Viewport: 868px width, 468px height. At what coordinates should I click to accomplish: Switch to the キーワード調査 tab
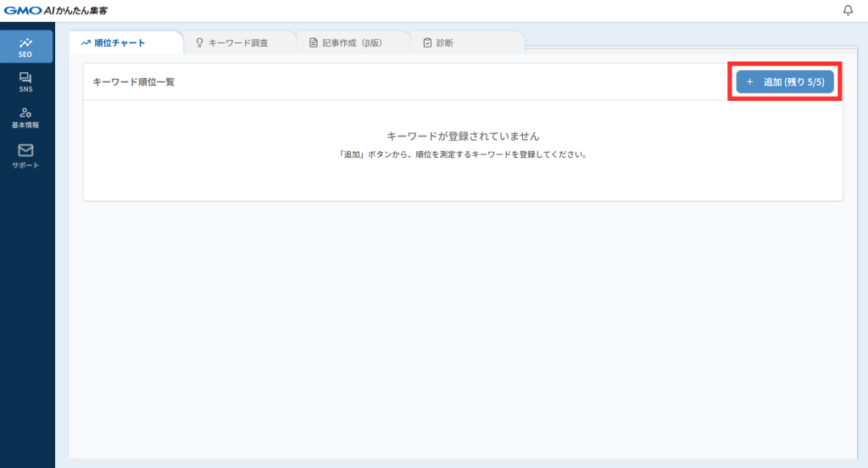(x=238, y=42)
